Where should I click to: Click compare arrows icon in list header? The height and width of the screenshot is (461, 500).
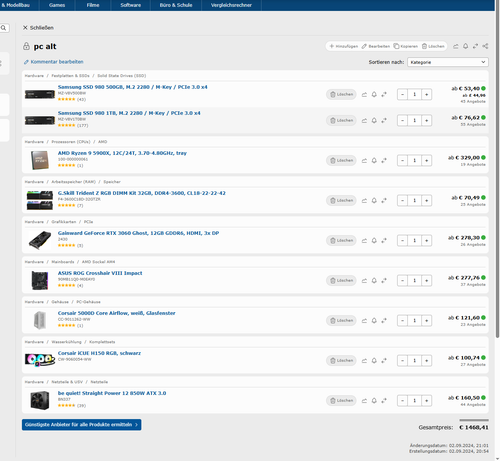tap(475, 46)
